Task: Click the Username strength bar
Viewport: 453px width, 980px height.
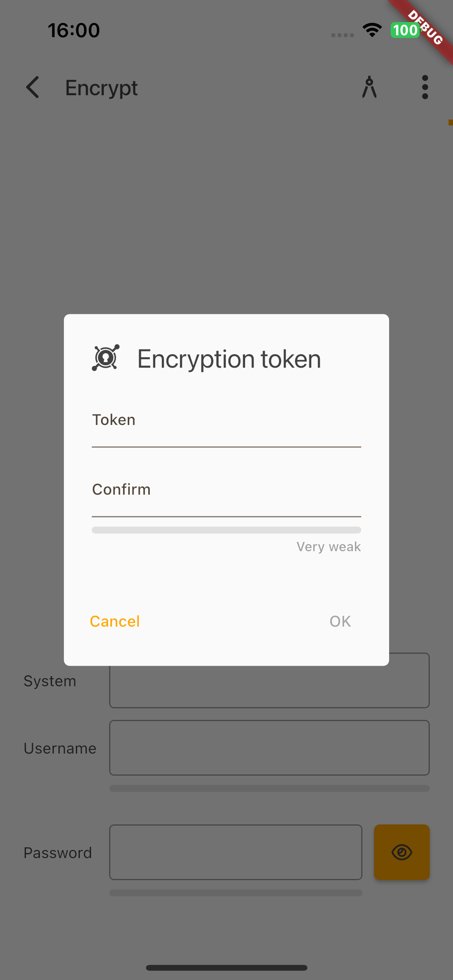Action: pyautogui.click(x=269, y=788)
